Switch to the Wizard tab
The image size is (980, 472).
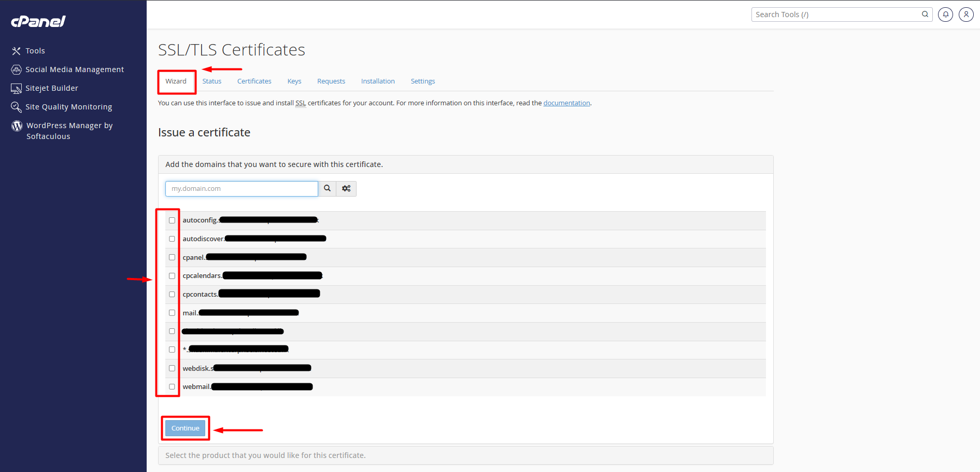click(176, 81)
